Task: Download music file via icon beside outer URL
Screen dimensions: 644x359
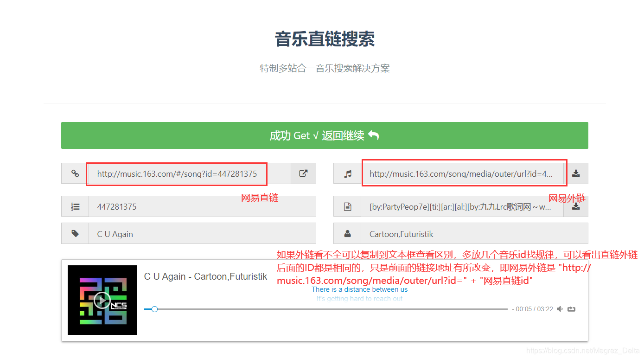Action: 576,173
